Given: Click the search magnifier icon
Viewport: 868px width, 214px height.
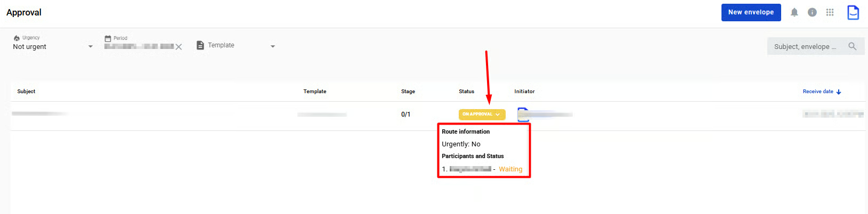Looking at the screenshot, I should [852, 46].
